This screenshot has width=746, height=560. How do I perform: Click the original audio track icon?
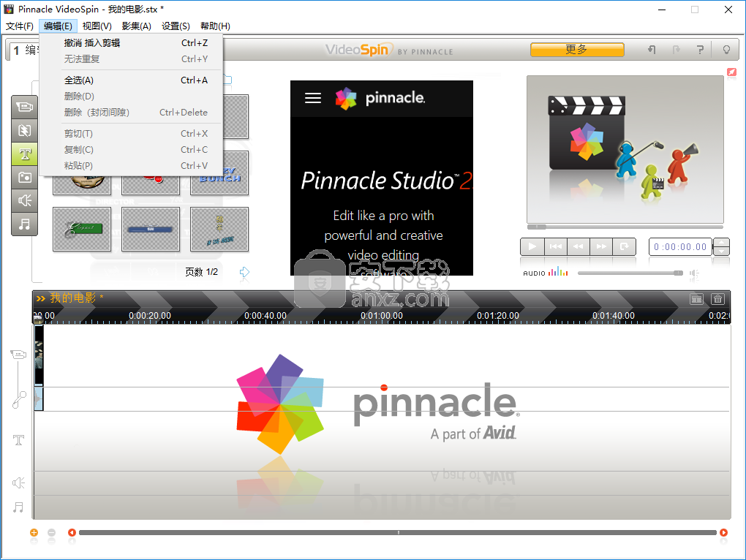(19, 400)
